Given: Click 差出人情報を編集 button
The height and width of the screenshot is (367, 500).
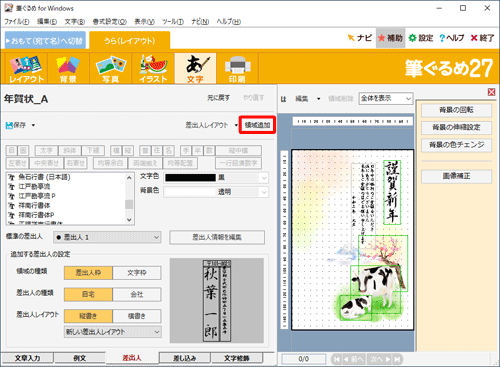Looking at the screenshot, I should click(217, 237).
